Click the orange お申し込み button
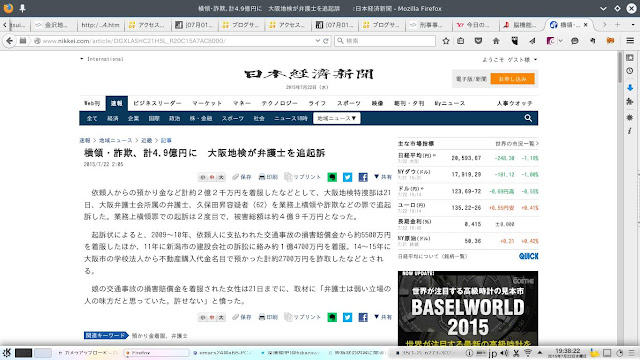640x360 pixels. 512,79
